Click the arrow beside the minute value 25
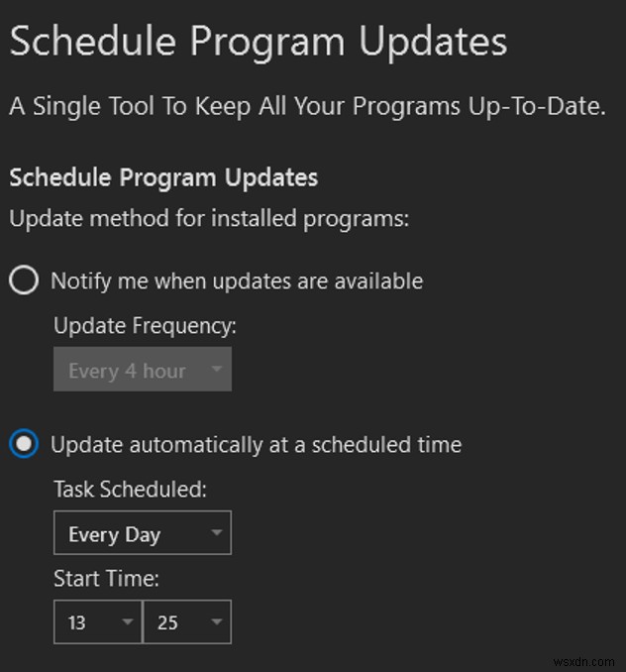The width and height of the screenshot is (626, 672). (216, 622)
